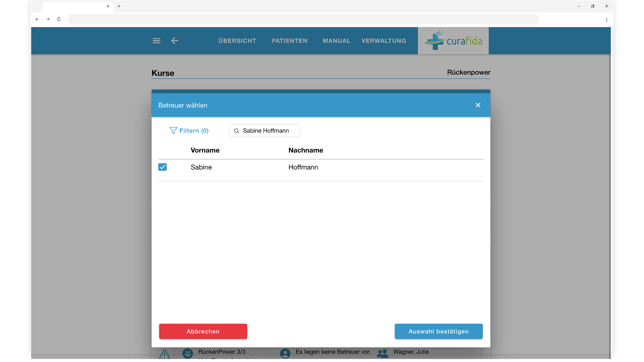Click the search magnifier icon

click(236, 131)
